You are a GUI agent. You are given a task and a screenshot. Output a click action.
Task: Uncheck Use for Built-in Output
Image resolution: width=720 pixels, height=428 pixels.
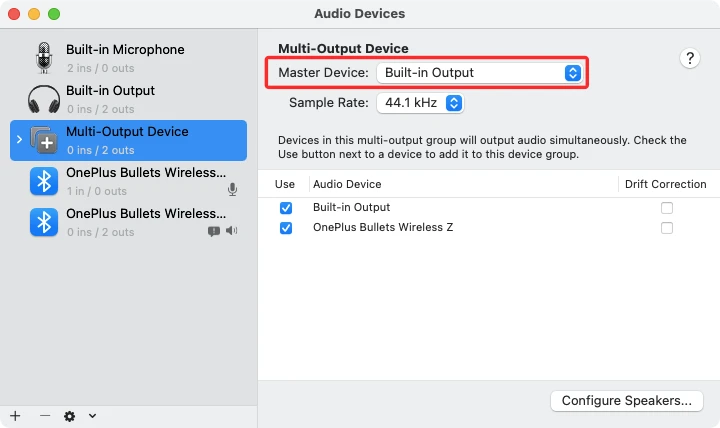coord(286,208)
